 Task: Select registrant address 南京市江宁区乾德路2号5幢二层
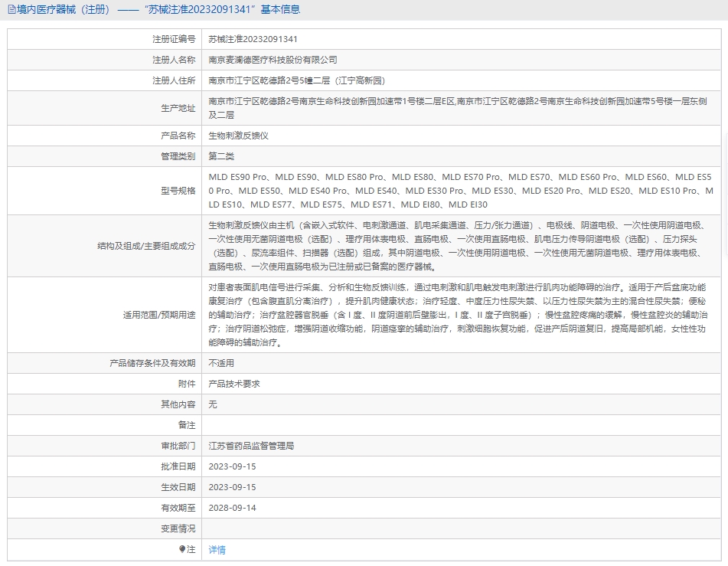tap(297, 81)
